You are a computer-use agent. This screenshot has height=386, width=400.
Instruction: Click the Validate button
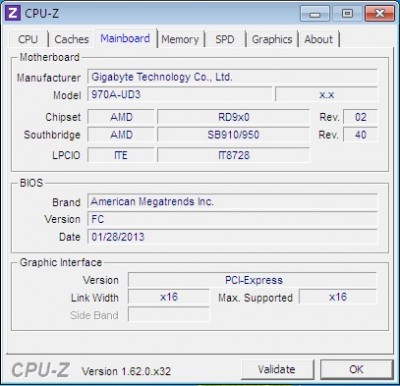(277, 369)
